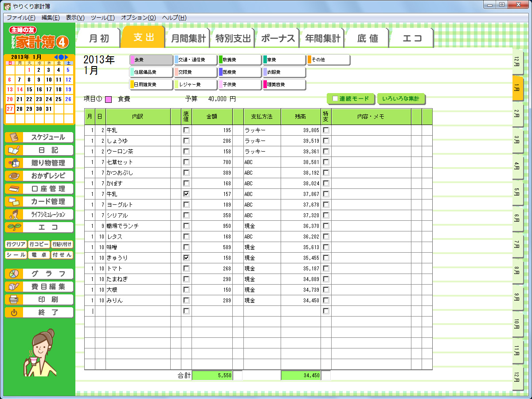Screen dimensions: 532x399
Task: Click amount cell 950
Action: (x=212, y=226)
